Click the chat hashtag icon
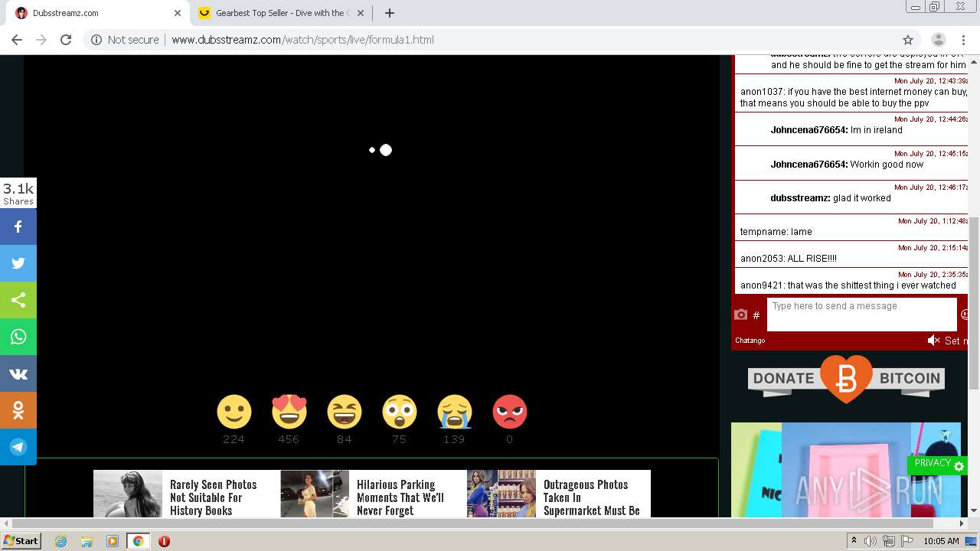This screenshot has width=980, height=551. click(x=756, y=315)
